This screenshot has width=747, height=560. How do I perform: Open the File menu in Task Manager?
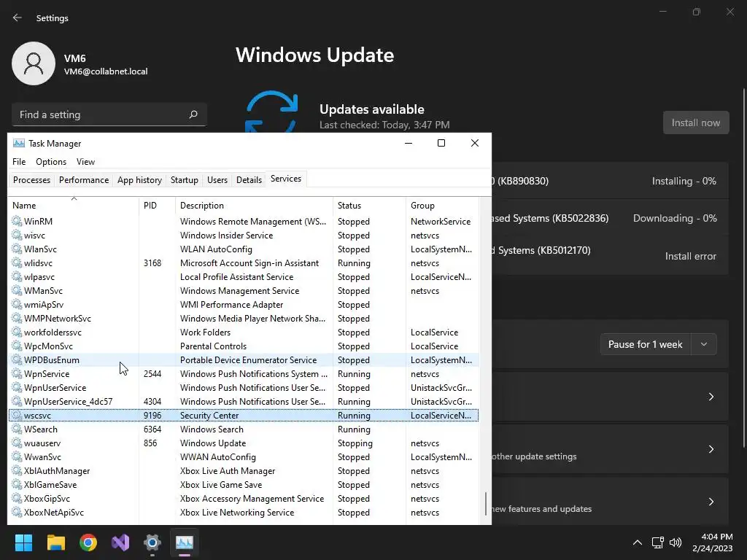(19, 161)
